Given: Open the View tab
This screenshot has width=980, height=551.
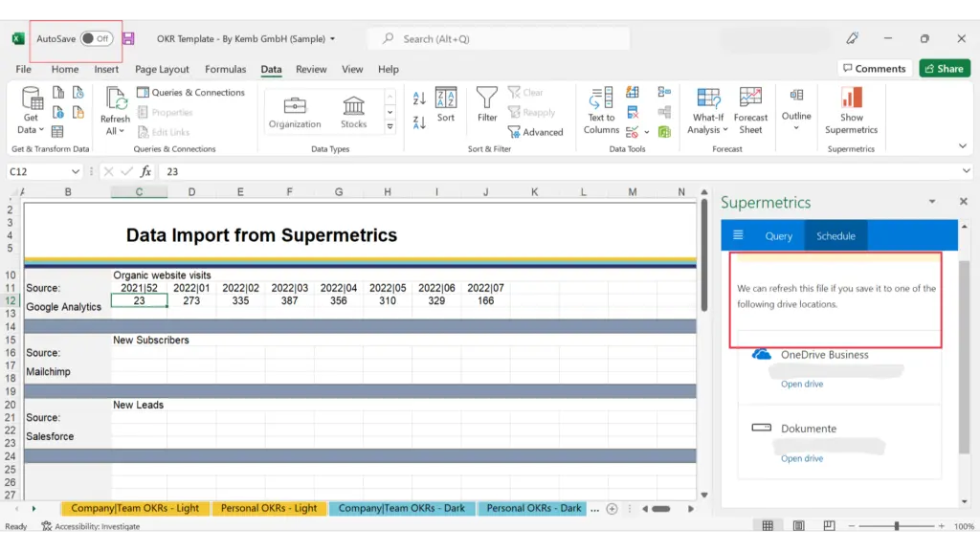Looking at the screenshot, I should 352,69.
